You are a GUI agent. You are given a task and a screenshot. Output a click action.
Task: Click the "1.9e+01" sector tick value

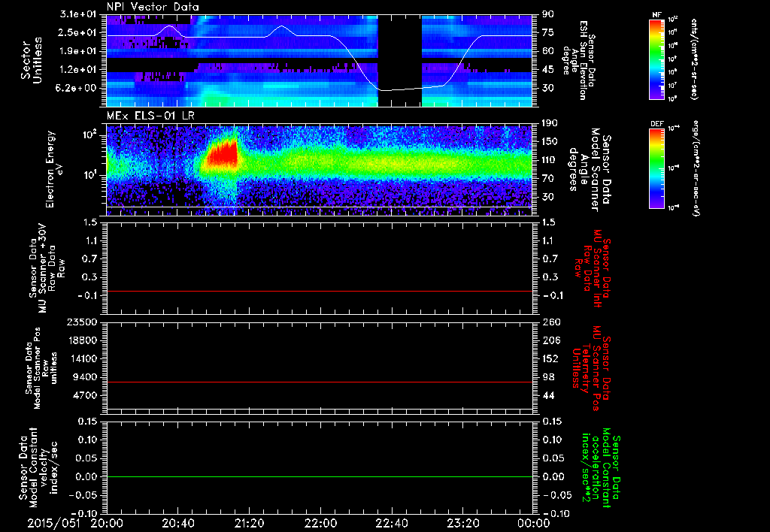point(78,51)
